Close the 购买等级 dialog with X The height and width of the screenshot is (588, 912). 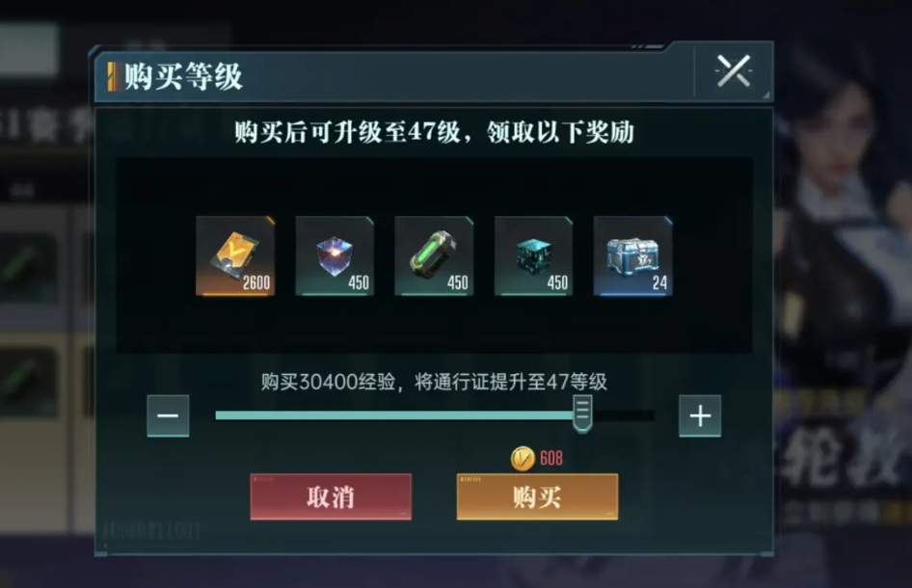[x=734, y=71]
